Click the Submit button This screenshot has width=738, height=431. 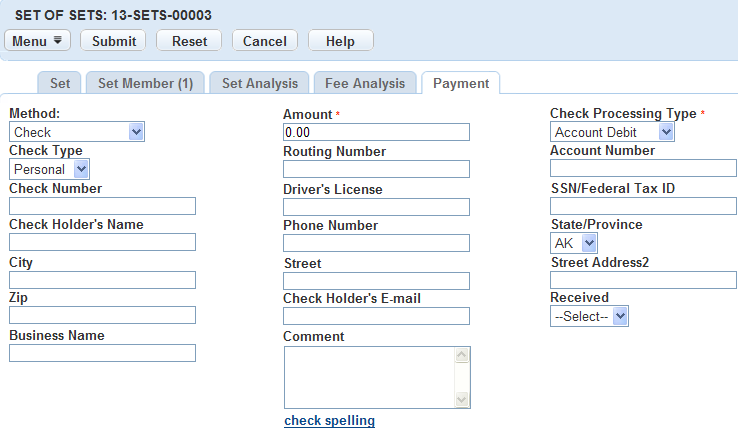(113, 41)
